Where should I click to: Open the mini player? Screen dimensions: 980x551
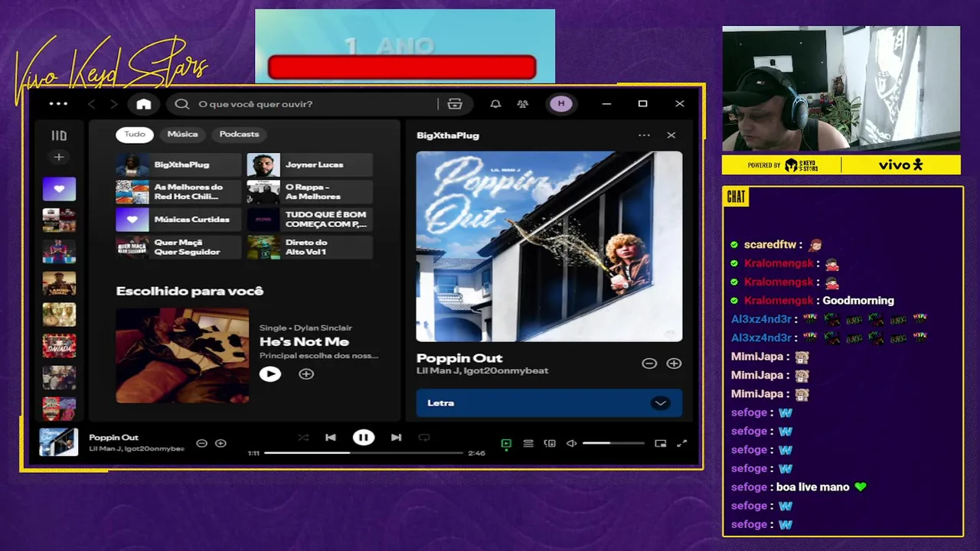(x=661, y=443)
